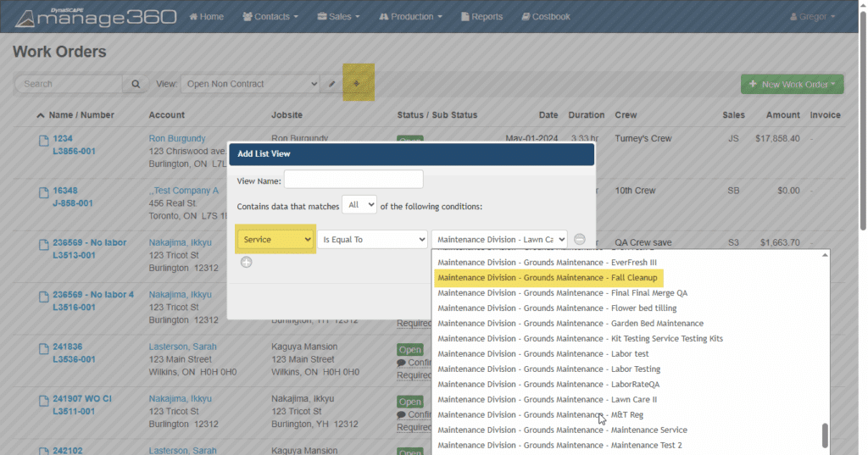This screenshot has width=868, height=455.
Task: Click into the View Name field
Action: click(x=353, y=180)
